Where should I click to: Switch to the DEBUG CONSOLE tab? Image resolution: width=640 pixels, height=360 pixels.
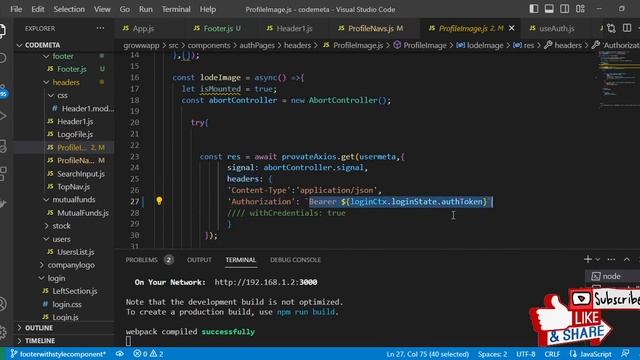[x=295, y=260]
